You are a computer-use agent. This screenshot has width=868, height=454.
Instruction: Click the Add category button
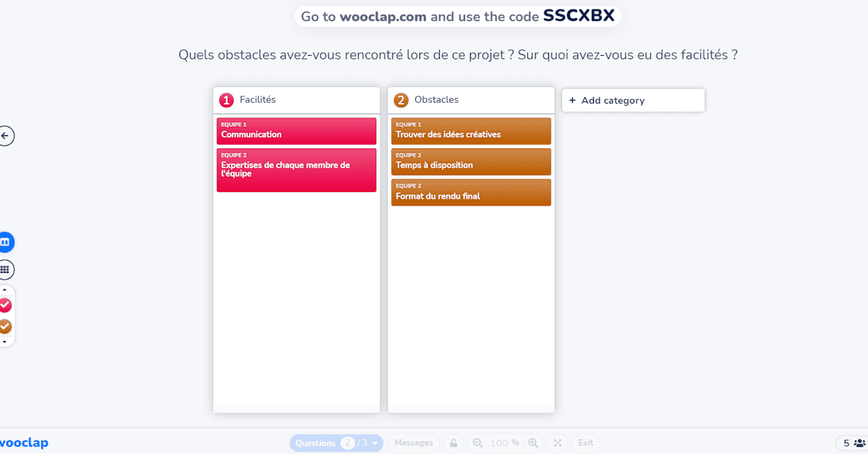coord(633,101)
